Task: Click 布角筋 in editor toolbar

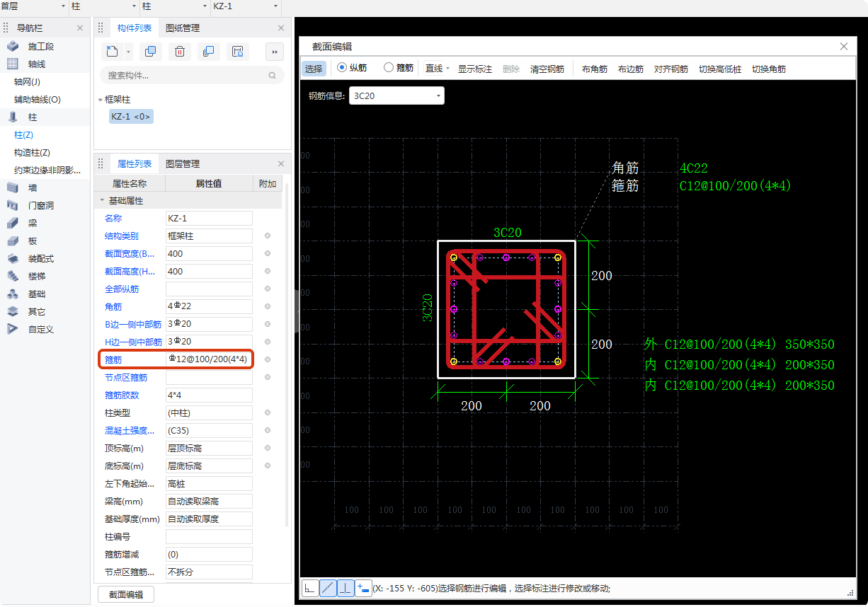Action: click(595, 69)
